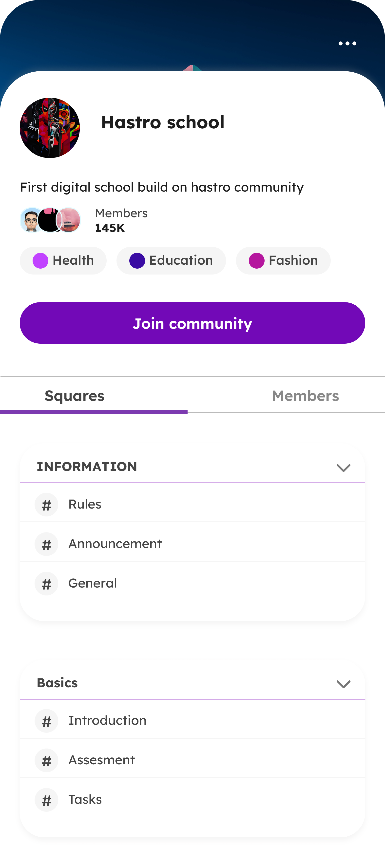Select the Health category tag
Viewport: 385px width, 868px height.
pyautogui.click(x=63, y=260)
